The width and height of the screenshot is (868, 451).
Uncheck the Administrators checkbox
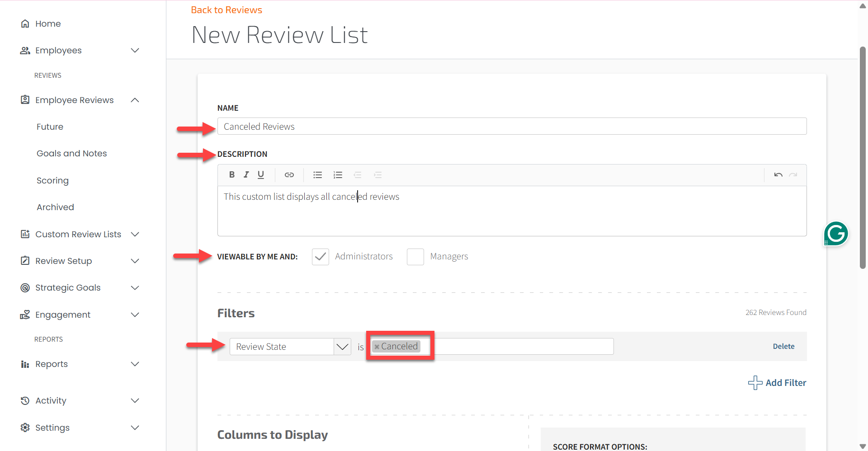pyautogui.click(x=321, y=257)
